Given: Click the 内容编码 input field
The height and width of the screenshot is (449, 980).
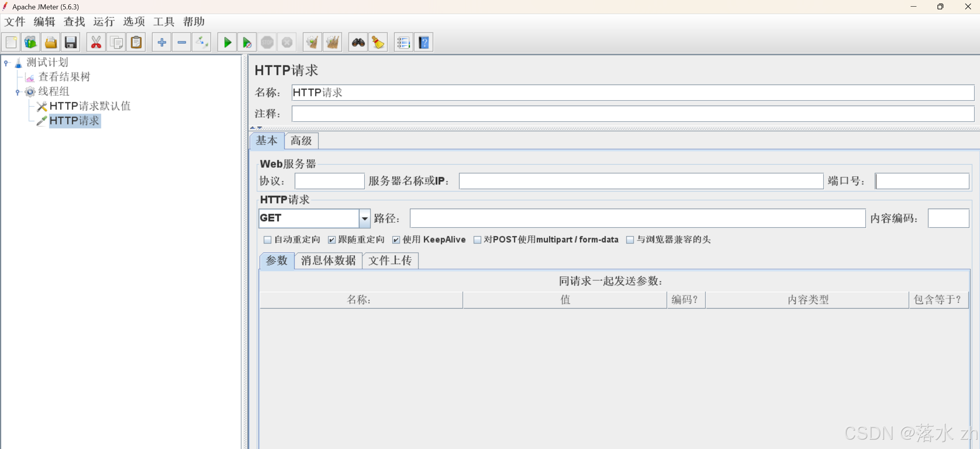Looking at the screenshot, I should point(948,218).
